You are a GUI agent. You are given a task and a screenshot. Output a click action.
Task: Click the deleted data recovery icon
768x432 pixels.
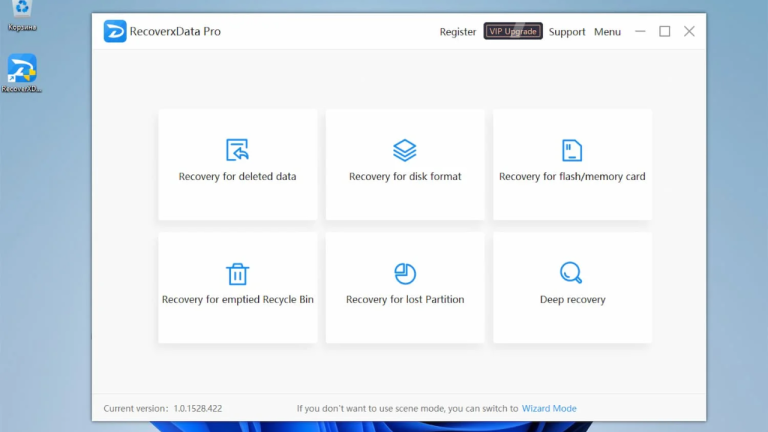[238, 150]
